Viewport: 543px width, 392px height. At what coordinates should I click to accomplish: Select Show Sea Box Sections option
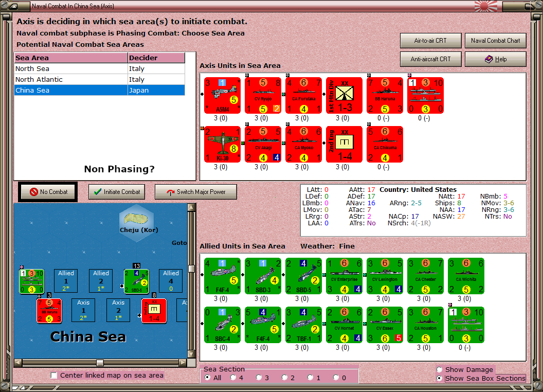pyautogui.click(x=440, y=379)
